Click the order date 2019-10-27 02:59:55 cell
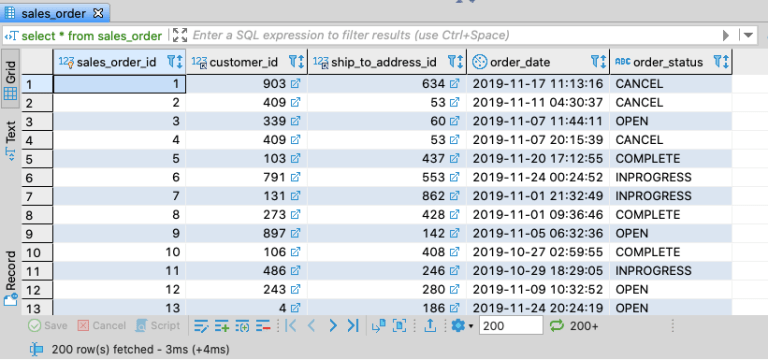The height and width of the screenshot is (360, 768). click(538, 252)
